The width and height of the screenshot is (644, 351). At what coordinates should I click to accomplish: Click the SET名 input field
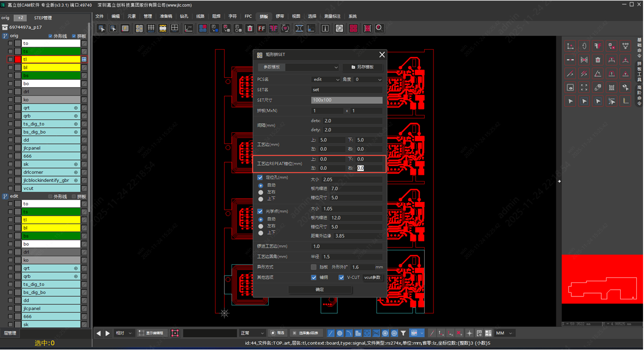347,90
